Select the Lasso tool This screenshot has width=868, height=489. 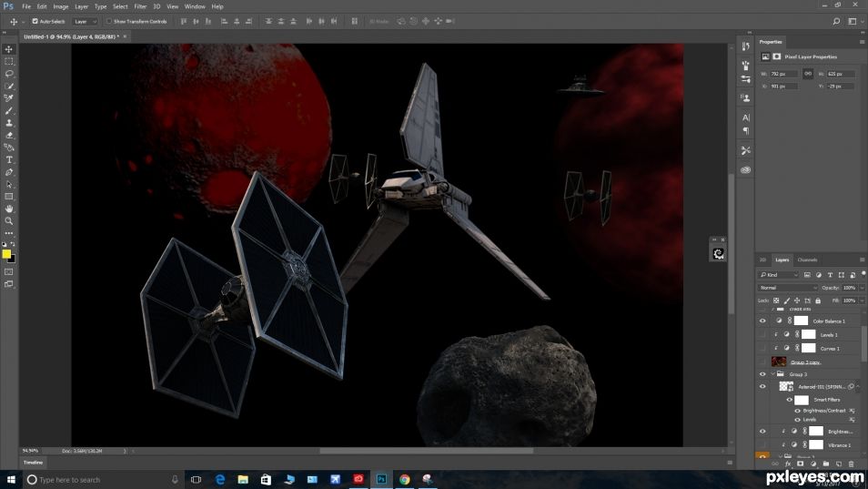pyautogui.click(x=9, y=74)
